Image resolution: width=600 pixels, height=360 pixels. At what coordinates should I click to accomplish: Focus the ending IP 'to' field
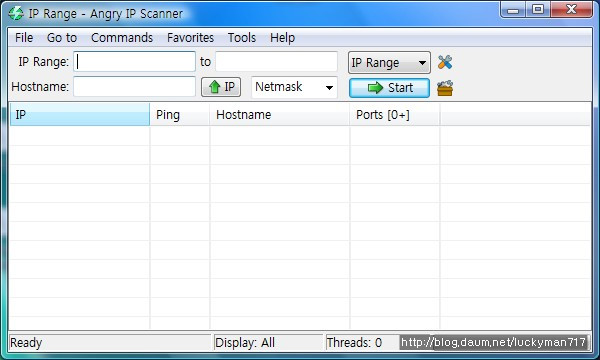click(276, 62)
